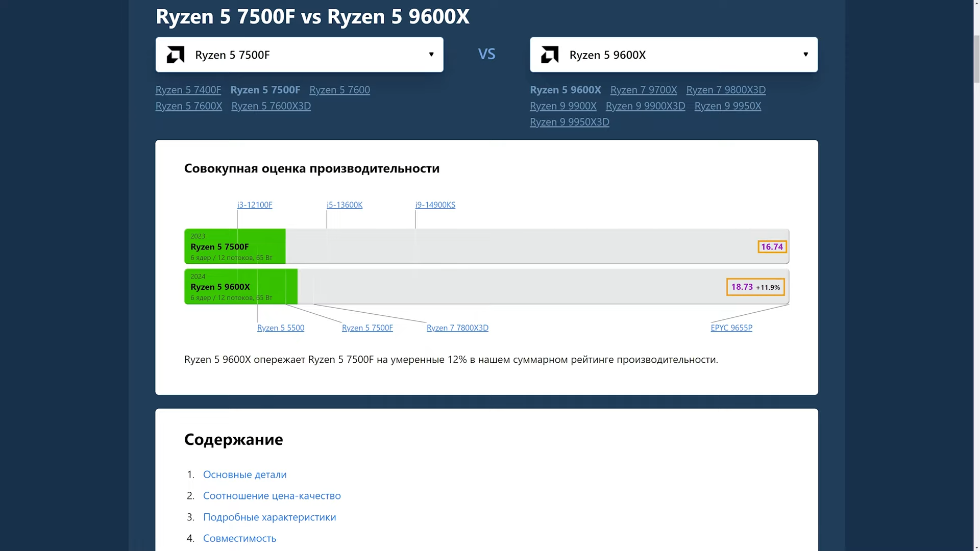Screen dimensions: 980x551
Task: Open Ryzen 7 7800X3D marker link
Action: pyautogui.click(x=457, y=328)
